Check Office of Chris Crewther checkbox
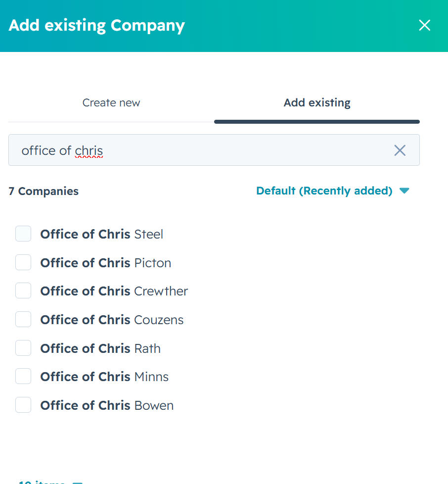Viewport: 448px width, 484px height. [x=23, y=291]
